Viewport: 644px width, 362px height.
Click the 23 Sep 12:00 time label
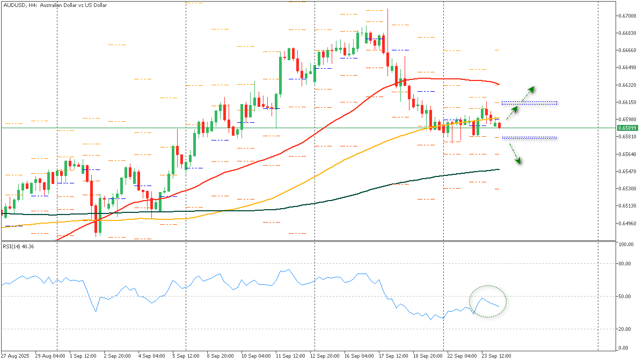pyautogui.click(x=496, y=356)
